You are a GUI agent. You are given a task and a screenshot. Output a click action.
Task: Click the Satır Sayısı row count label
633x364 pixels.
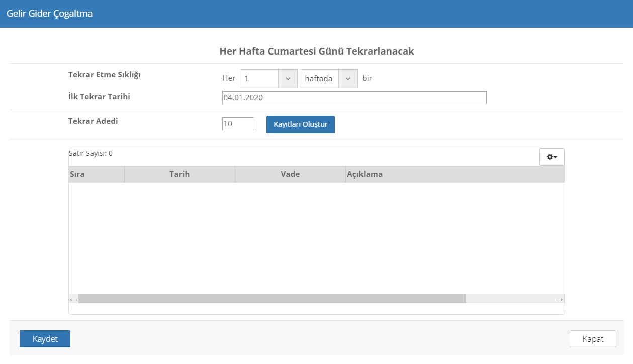91,154
